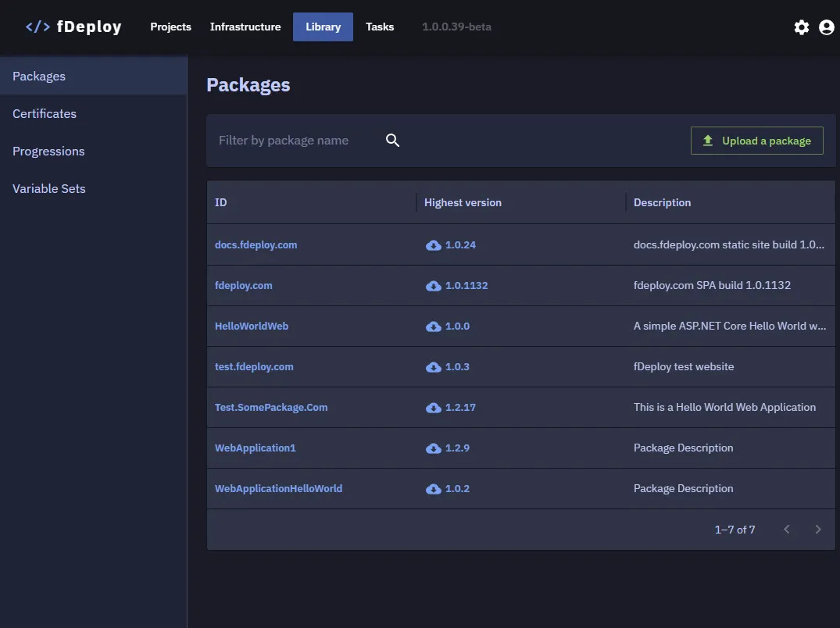The image size is (840, 628).
Task: Go to the previous page chevron
Action: click(786, 530)
